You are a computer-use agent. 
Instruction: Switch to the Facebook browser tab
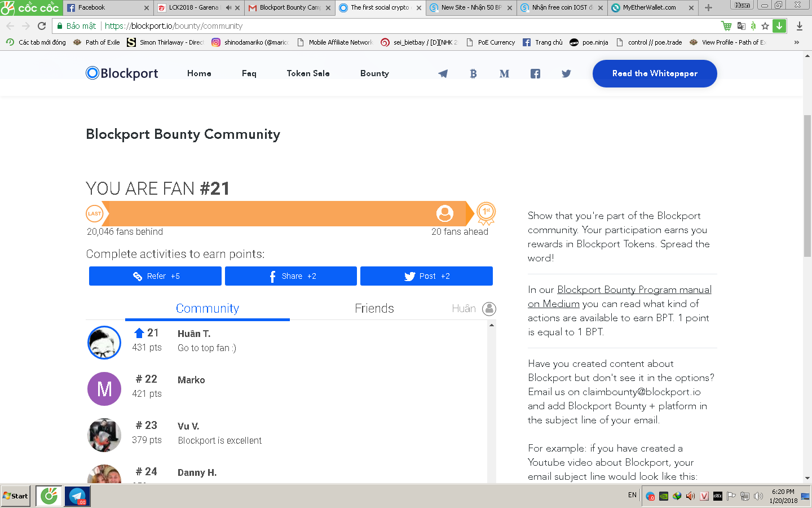(x=107, y=8)
